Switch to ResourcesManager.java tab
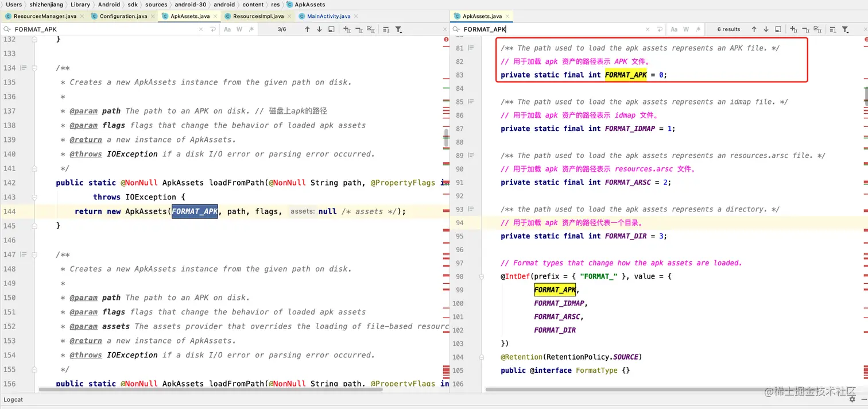This screenshot has width=868, height=409. (x=45, y=16)
